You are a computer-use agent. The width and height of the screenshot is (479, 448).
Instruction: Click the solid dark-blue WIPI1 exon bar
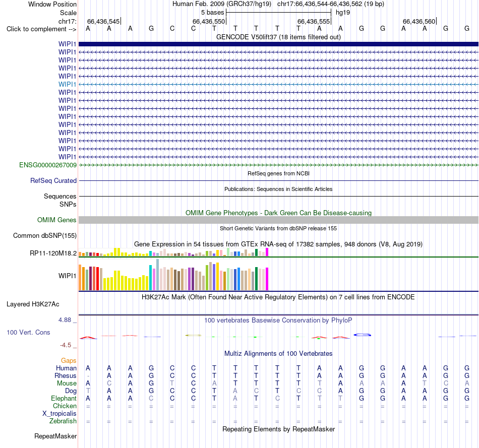click(278, 44)
